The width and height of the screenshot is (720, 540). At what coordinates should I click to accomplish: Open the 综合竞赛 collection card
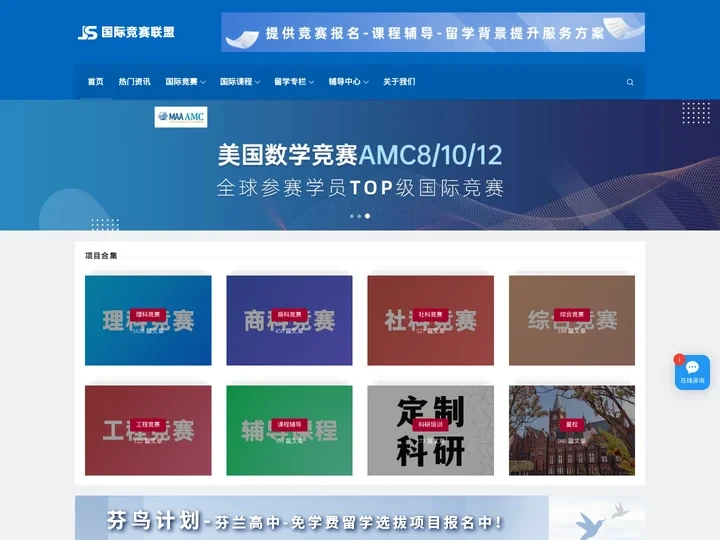[572, 321]
